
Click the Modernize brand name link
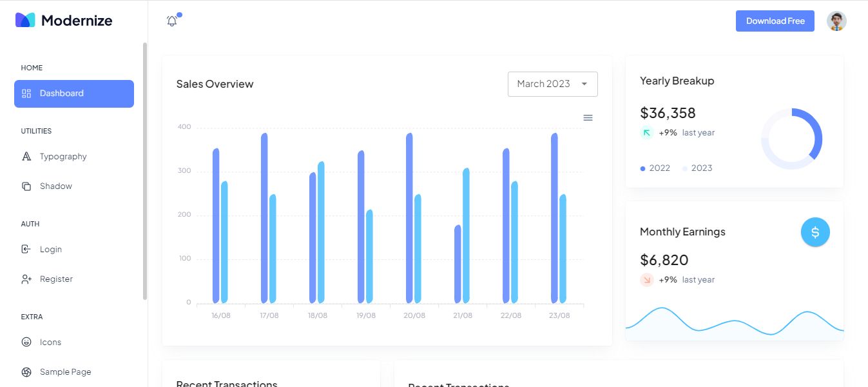tap(77, 21)
